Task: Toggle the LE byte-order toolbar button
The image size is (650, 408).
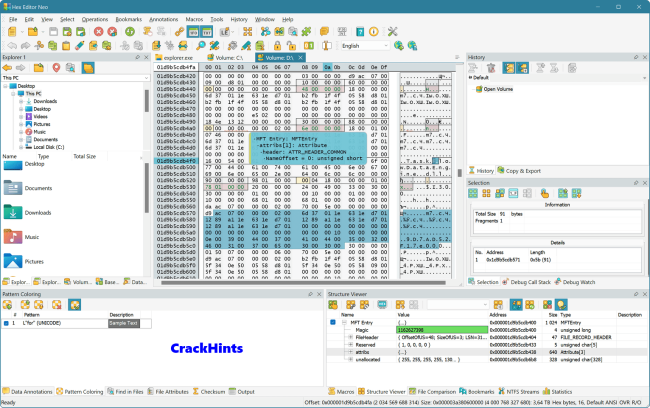Action: [225, 32]
